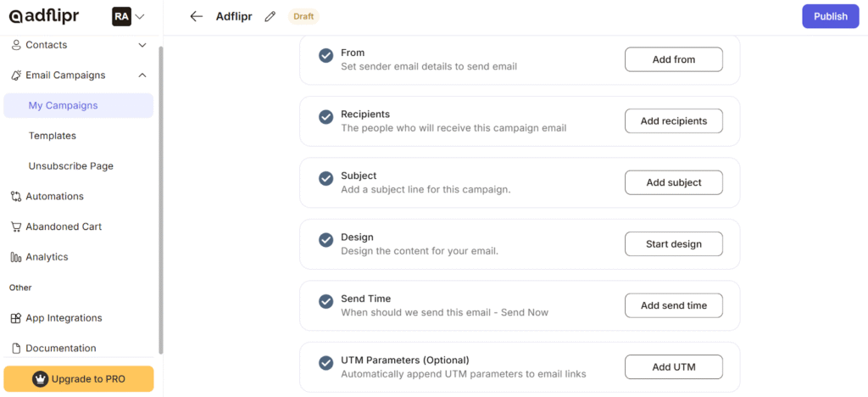Click the Start design button
This screenshot has height=397, width=868.
tap(674, 244)
